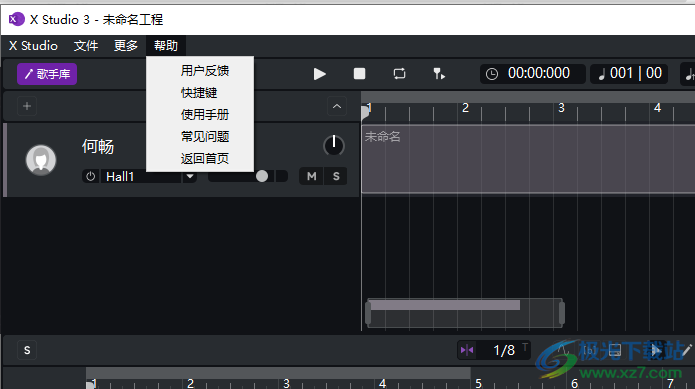
Task: Click bar 3 on the piano roll ruler
Action: pos(286,383)
